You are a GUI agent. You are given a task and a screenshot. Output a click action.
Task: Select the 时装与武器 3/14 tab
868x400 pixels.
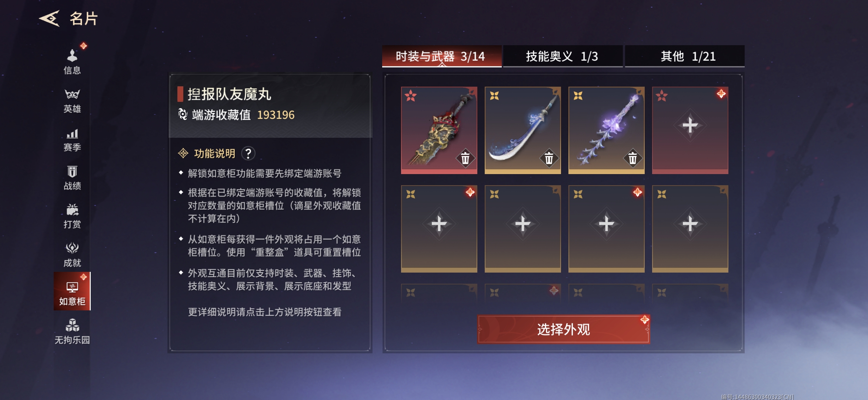point(442,56)
